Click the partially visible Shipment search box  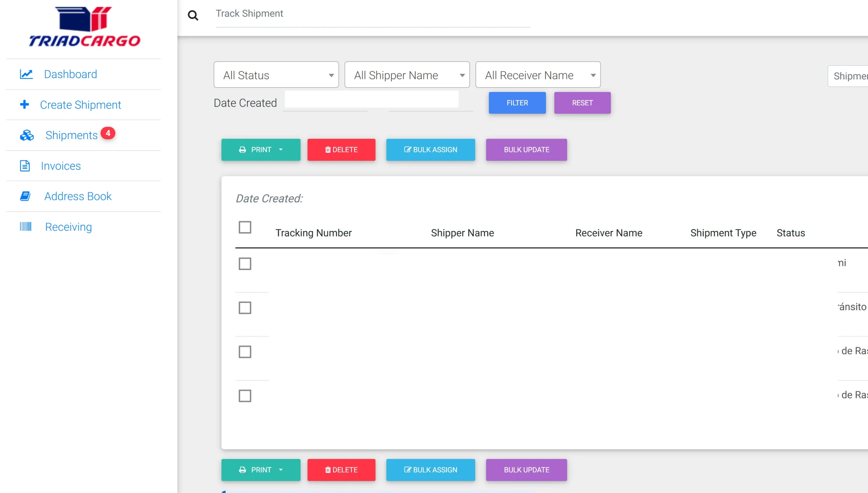click(x=848, y=76)
